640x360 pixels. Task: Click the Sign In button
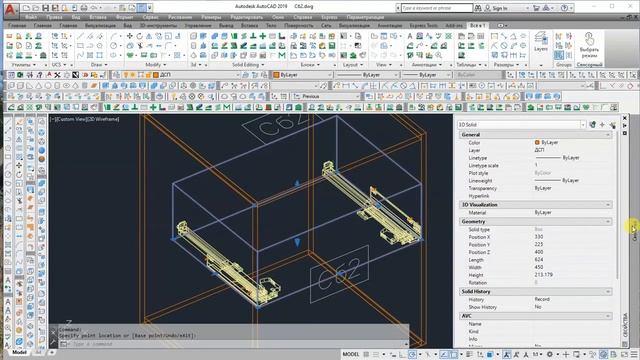(x=500, y=8)
